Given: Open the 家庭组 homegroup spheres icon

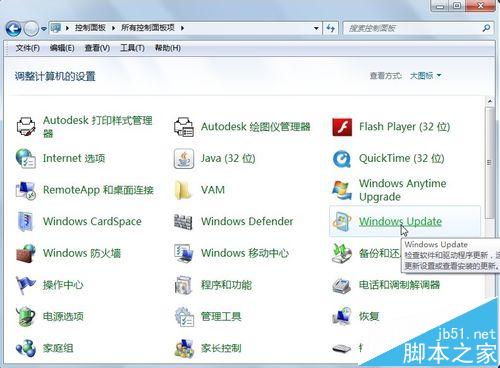Looking at the screenshot, I should point(26,348).
